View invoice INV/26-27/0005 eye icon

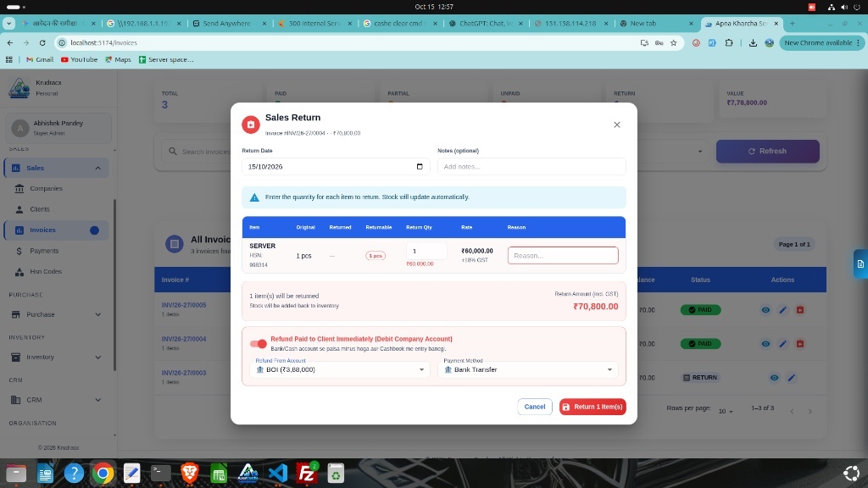765,310
